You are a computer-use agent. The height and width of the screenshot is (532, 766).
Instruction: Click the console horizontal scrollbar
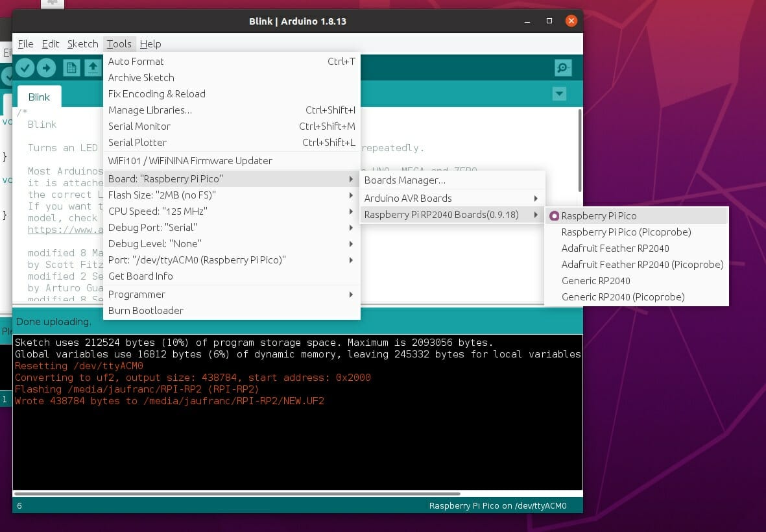pyautogui.click(x=237, y=494)
